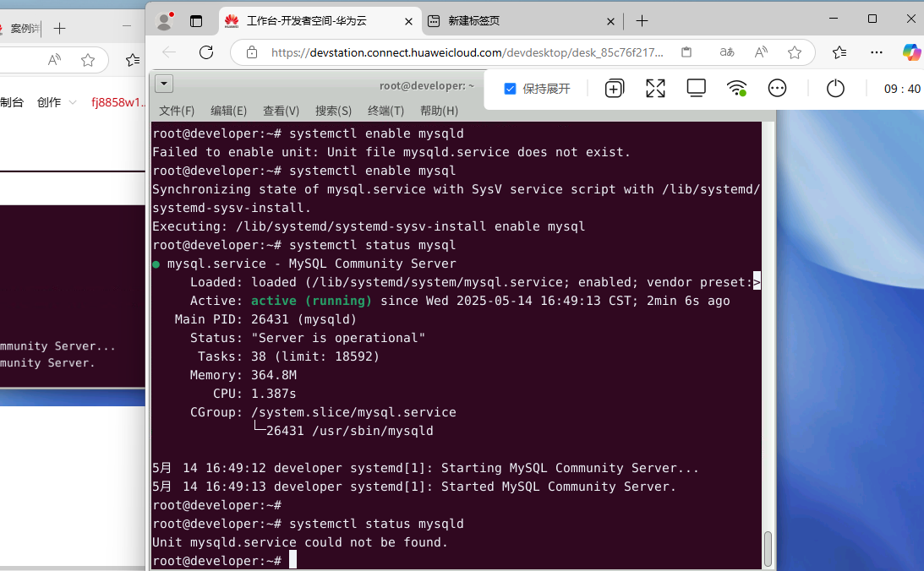Close the 新建标签页 tab
Viewport: 924px width, 571px height.
[x=610, y=22]
